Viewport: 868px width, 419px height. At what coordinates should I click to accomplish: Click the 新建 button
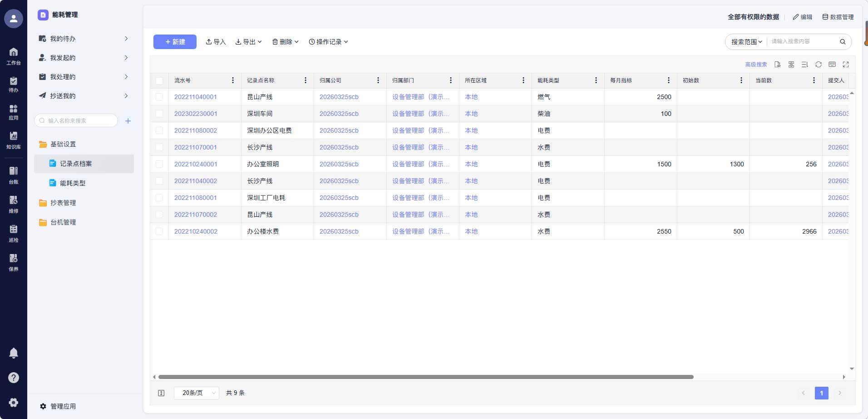[x=175, y=42]
